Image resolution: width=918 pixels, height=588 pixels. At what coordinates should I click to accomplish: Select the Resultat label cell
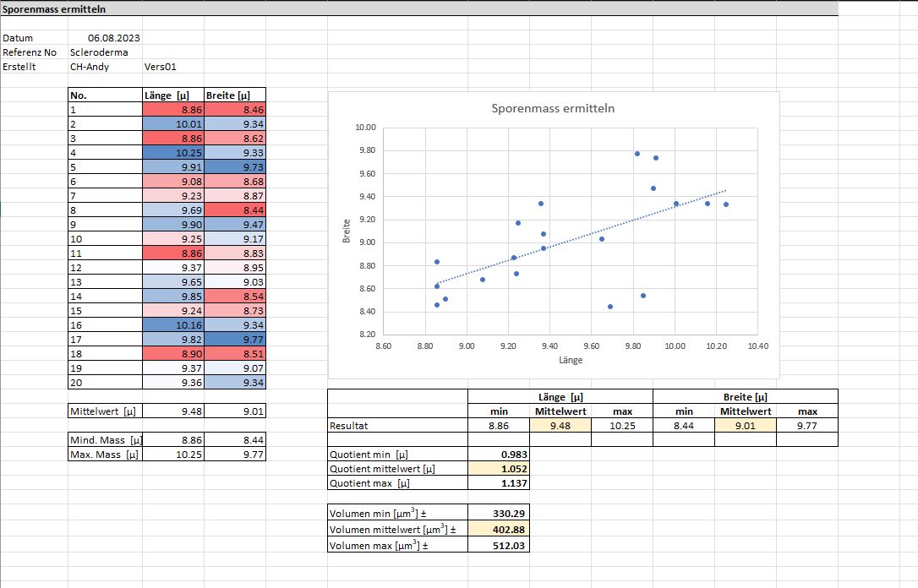pyautogui.click(x=397, y=426)
